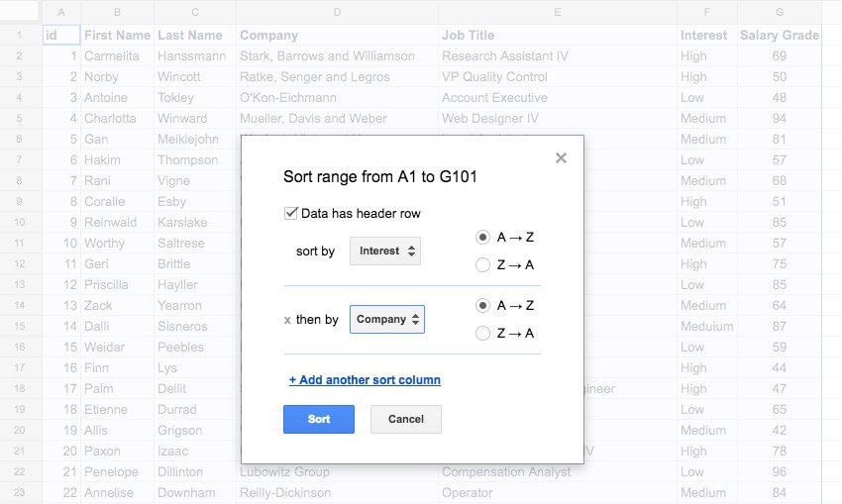Click the 'Compensation Analyst' cell
Image resolution: width=842 pixels, height=504 pixels.
(x=558, y=471)
